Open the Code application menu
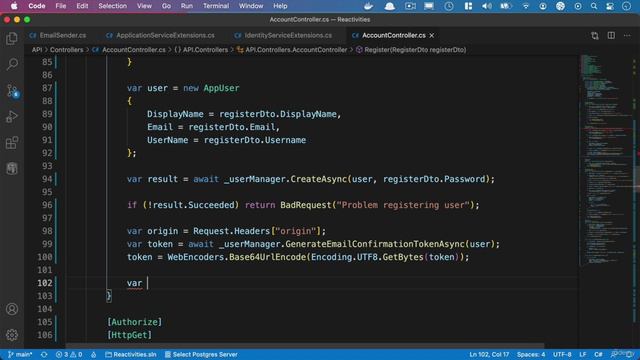Image resolution: width=640 pixels, height=360 pixels. [x=37, y=6]
